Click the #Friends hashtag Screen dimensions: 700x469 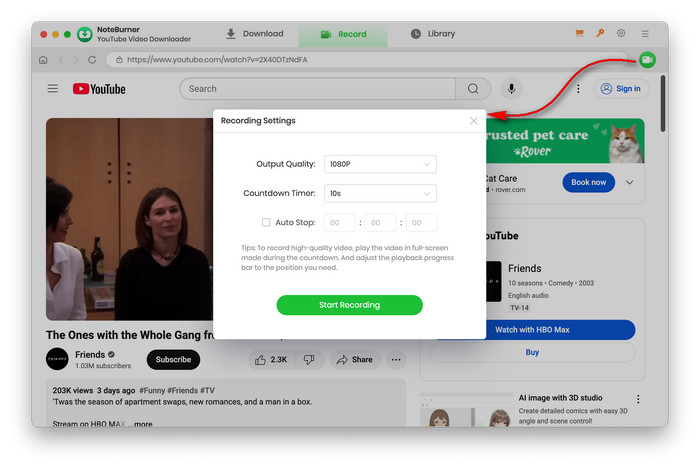[x=183, y=390]
